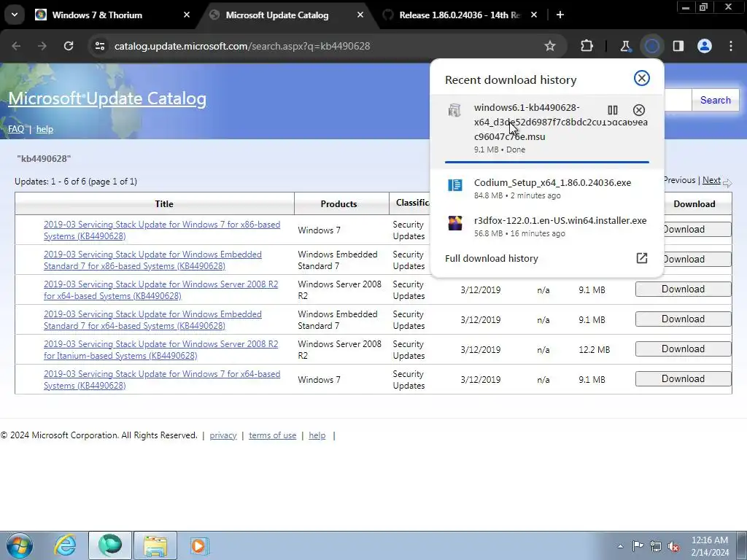Click the catalog Search button

[x=715, y=100]
